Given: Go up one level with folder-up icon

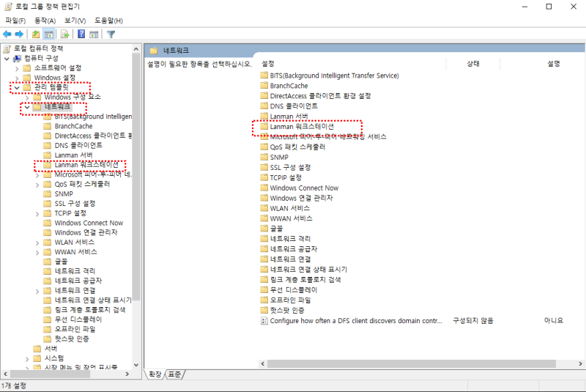Looking at the screenshot, I should click(x=36, y=34).
